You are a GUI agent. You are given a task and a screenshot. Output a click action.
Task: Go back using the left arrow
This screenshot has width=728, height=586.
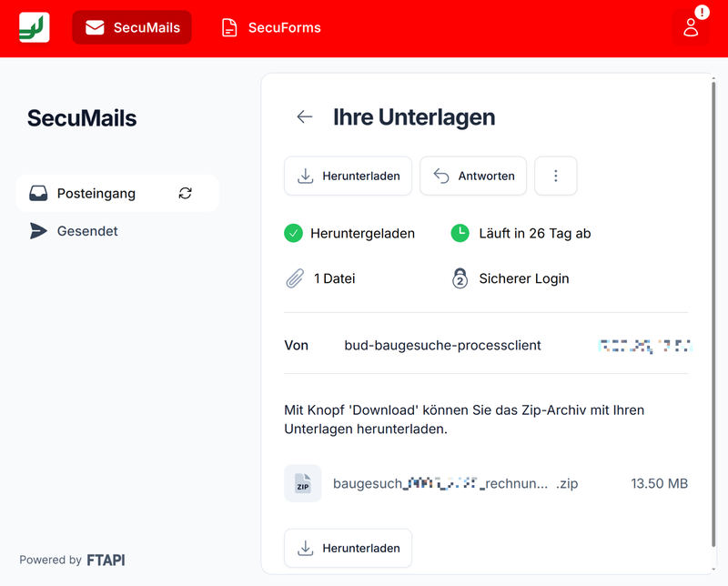click(x=305, y=116)
